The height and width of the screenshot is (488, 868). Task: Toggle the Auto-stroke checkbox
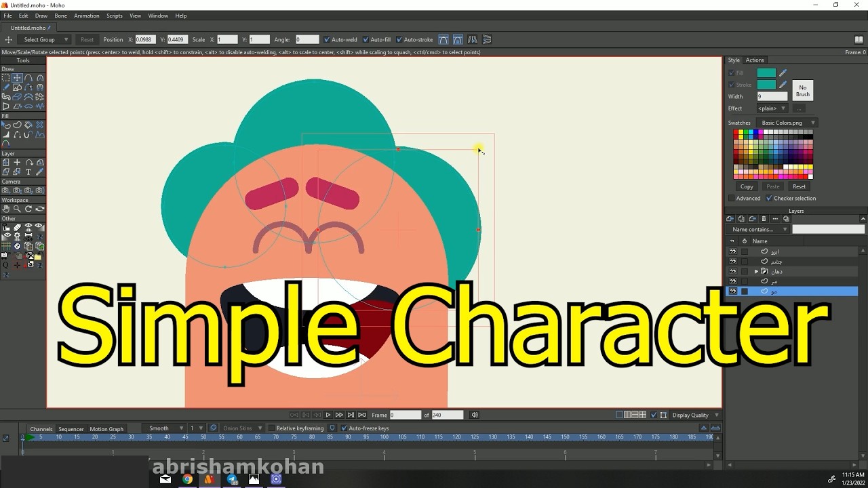[x=399, y=39]
